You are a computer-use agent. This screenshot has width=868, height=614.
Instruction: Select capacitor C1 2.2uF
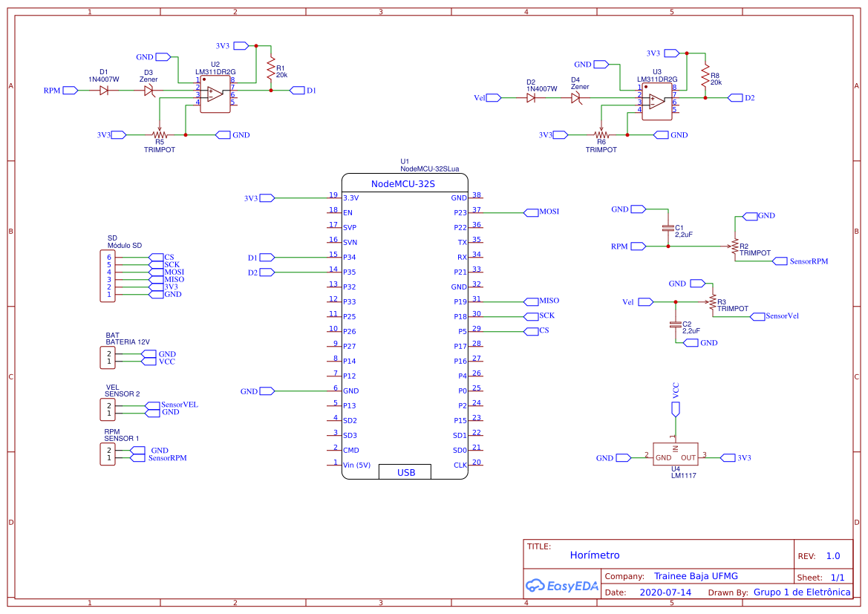pyautogui.click(x=668, y=230)
